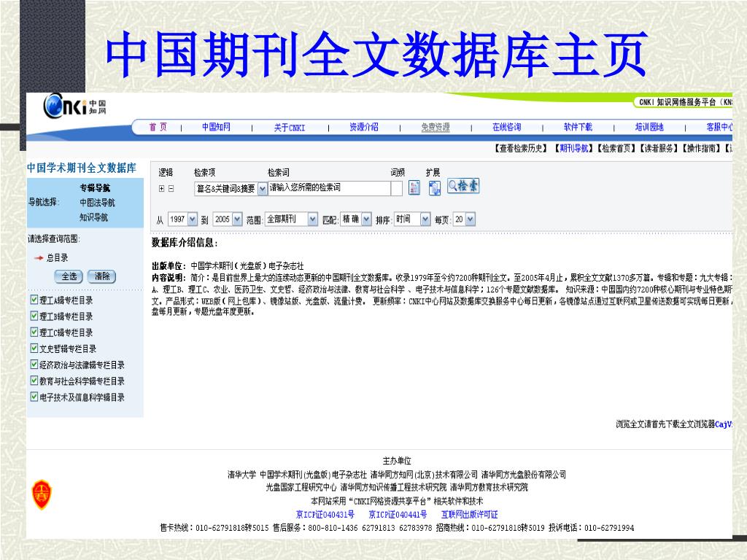Screen dimensions: 747x560
Task: Toggle 经济政治与法律辑专栏目录 checkbox
Action: tap(34, 365)
